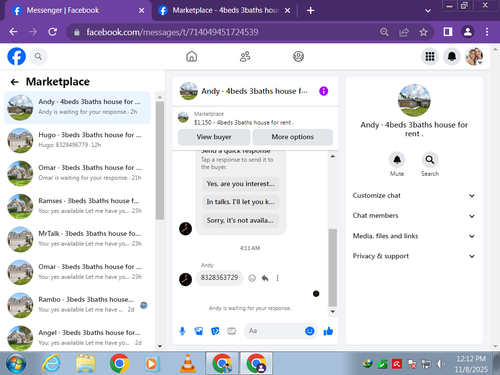Go to the Home feed icon
Screen dimensions: 500x375
tap(191, 56)
